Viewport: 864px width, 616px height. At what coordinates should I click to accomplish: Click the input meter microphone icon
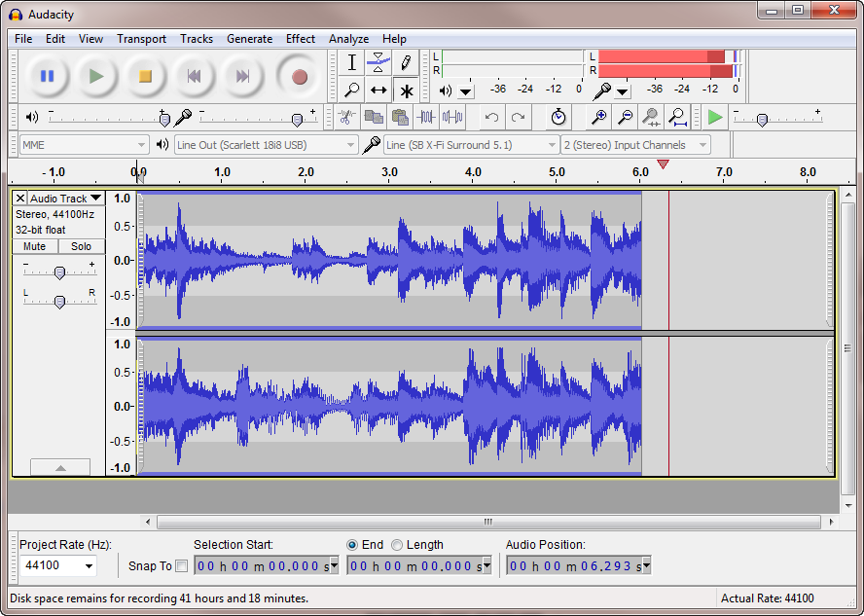(601, 91)
